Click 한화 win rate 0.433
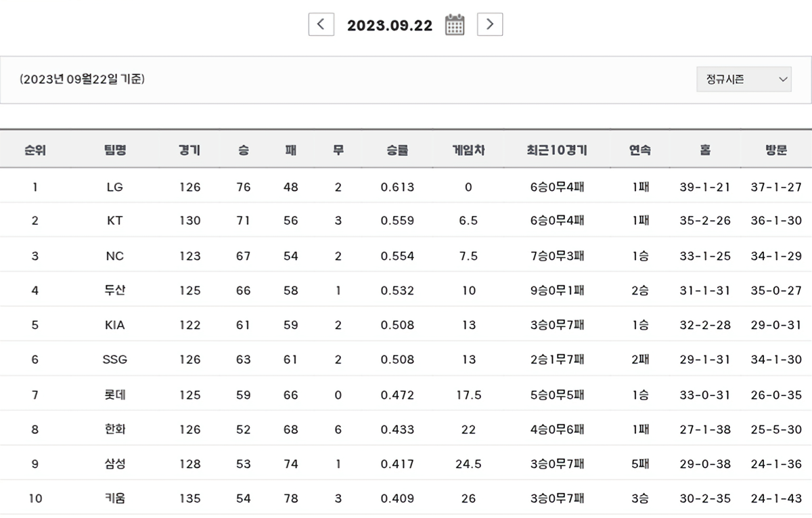Screen dimensions: 812x518 (397, 429)
